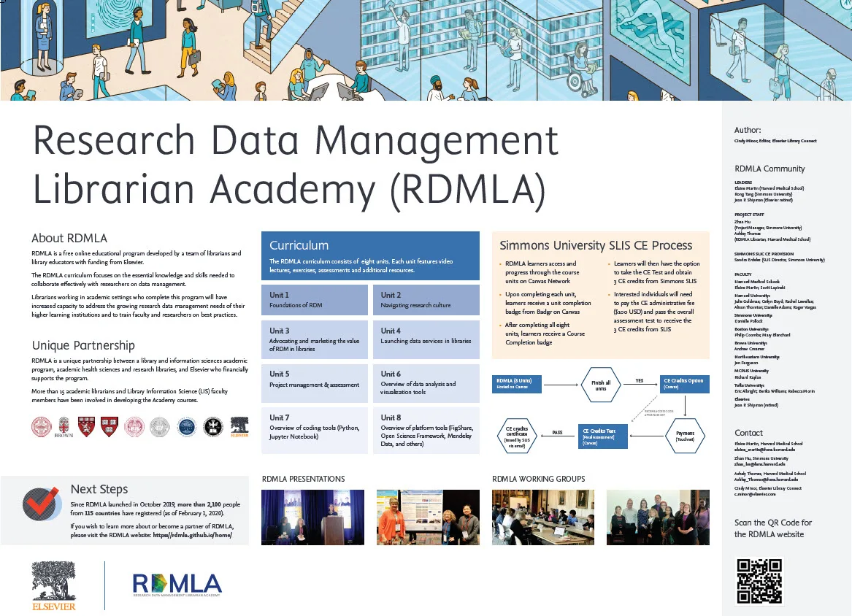Click the 'Finish all units' hexagon in flowchart
The image size is (852, 616).
[x=600, y=385]
